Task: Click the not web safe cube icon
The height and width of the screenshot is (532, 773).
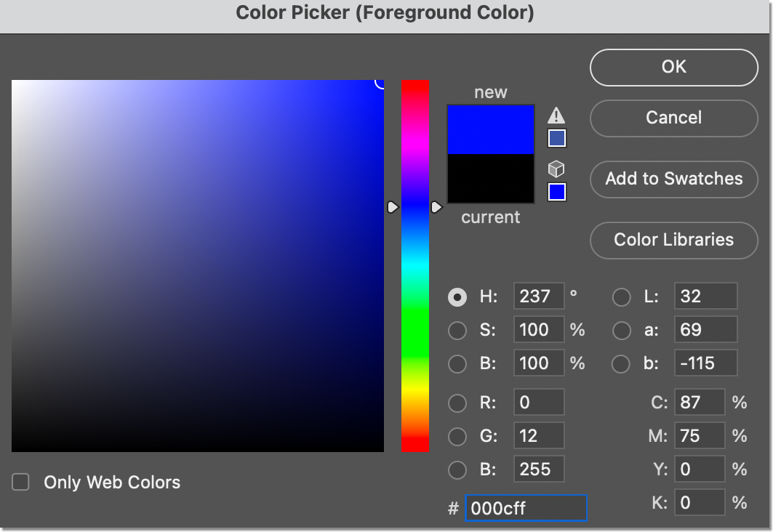Action: [556, 169]
